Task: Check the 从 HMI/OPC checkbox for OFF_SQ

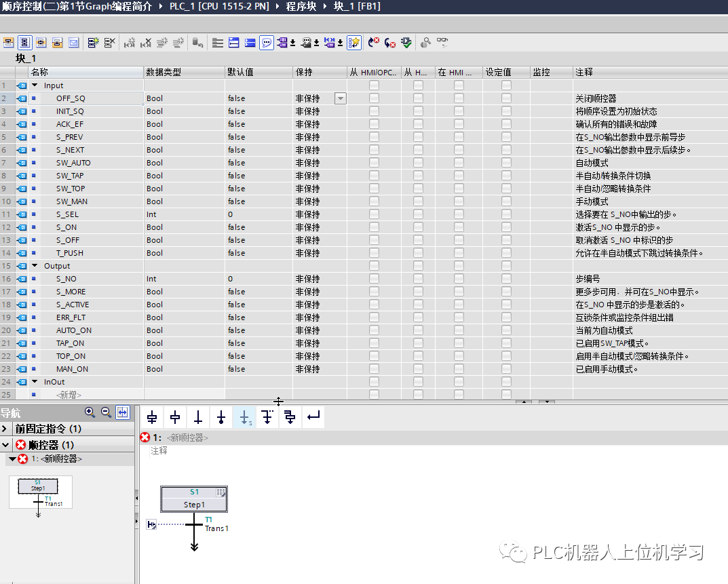Action: [x=372, y=98]
